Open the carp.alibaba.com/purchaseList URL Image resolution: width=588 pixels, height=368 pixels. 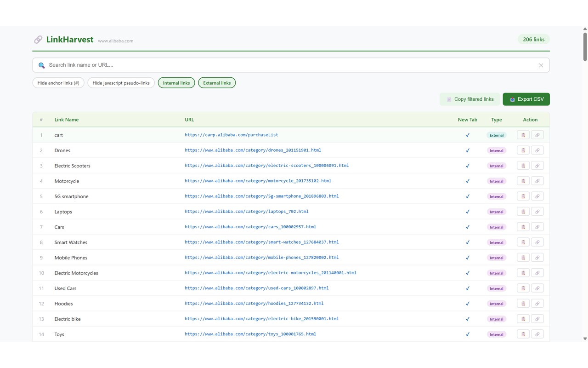coord(232,135)
